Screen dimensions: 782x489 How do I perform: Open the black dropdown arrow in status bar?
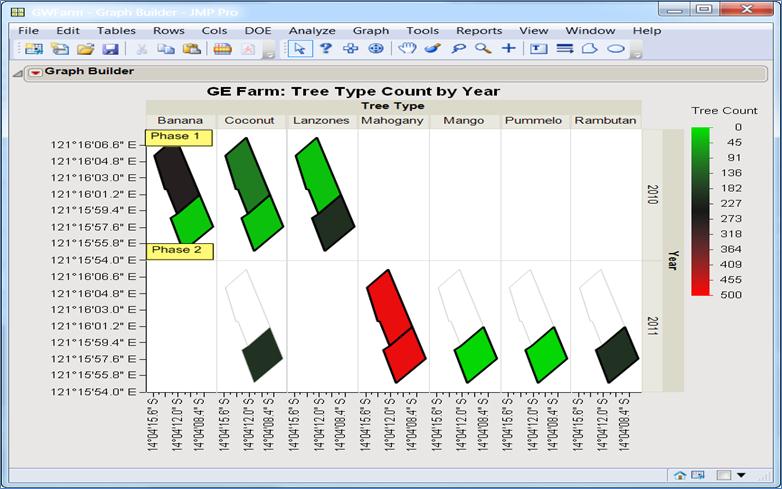(741, 475)
